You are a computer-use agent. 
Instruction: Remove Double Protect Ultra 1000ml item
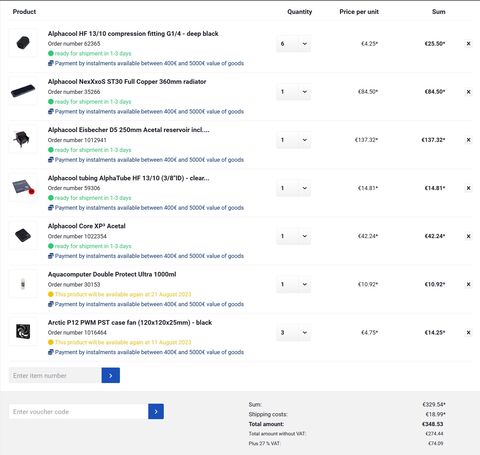(x=468, y=284)
